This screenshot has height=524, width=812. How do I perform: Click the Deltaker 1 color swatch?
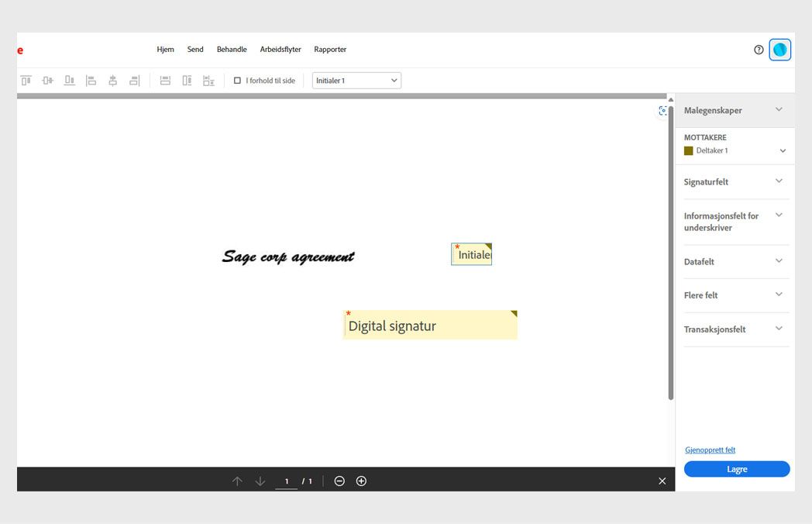click(688, 151)
